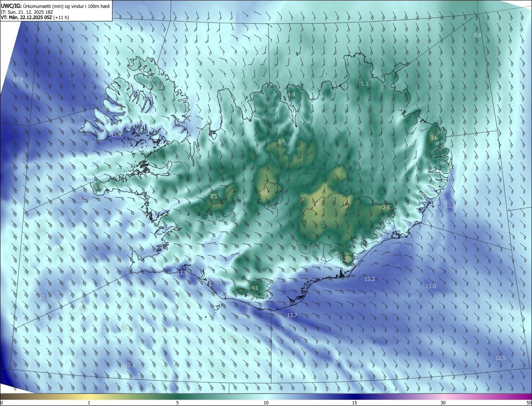The width and height of the screenshot is (532, 406).
Task: Click the color scale tick label 1
Action: pyautogui.click(x=89, y=403)
